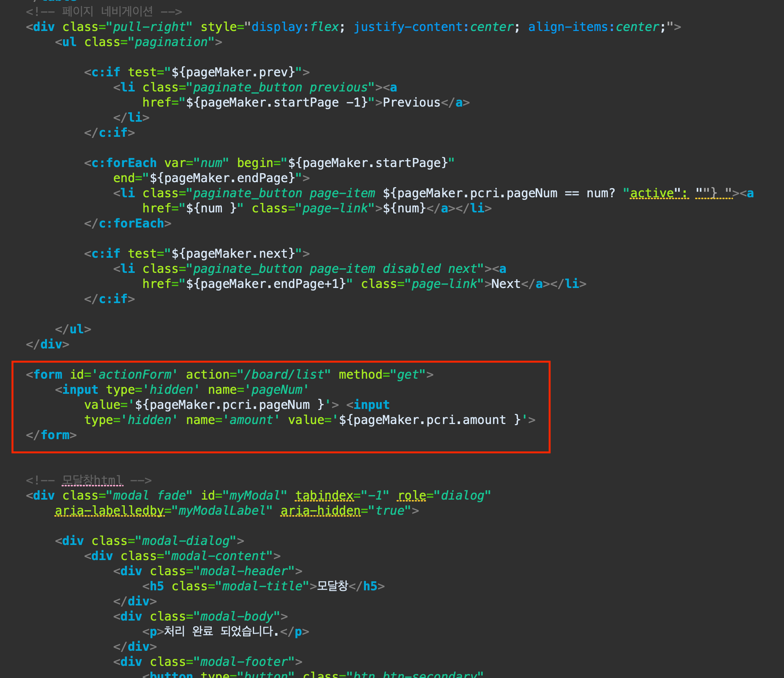
Task: Click the form tag with id actionForm
Action: pos(48,375)
